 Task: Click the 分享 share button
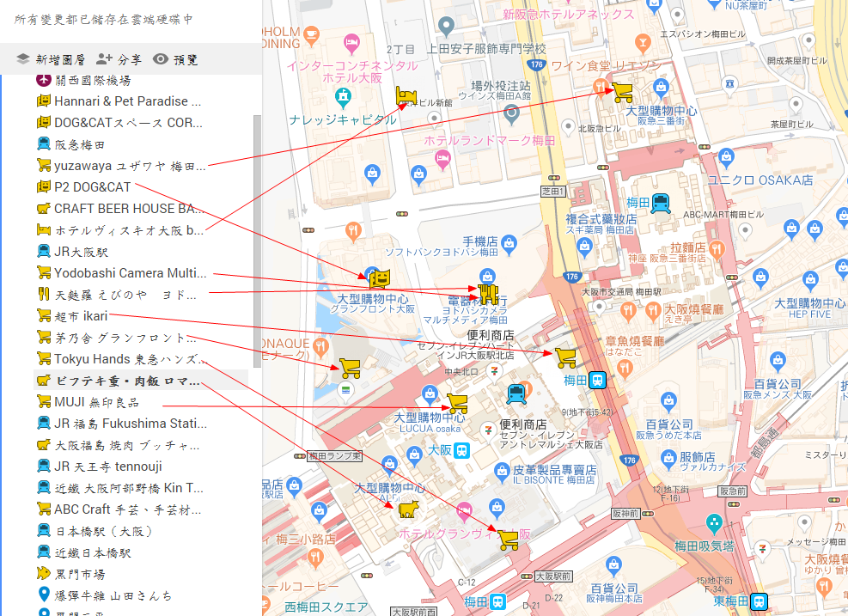119,59
